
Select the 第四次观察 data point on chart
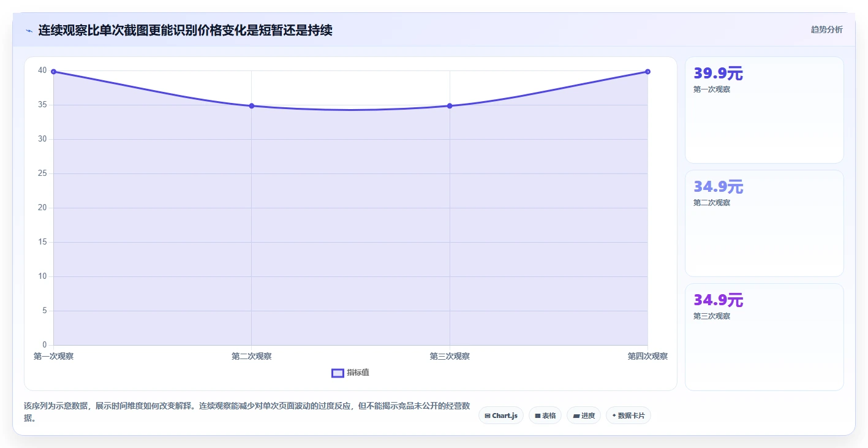pos(647,72)
